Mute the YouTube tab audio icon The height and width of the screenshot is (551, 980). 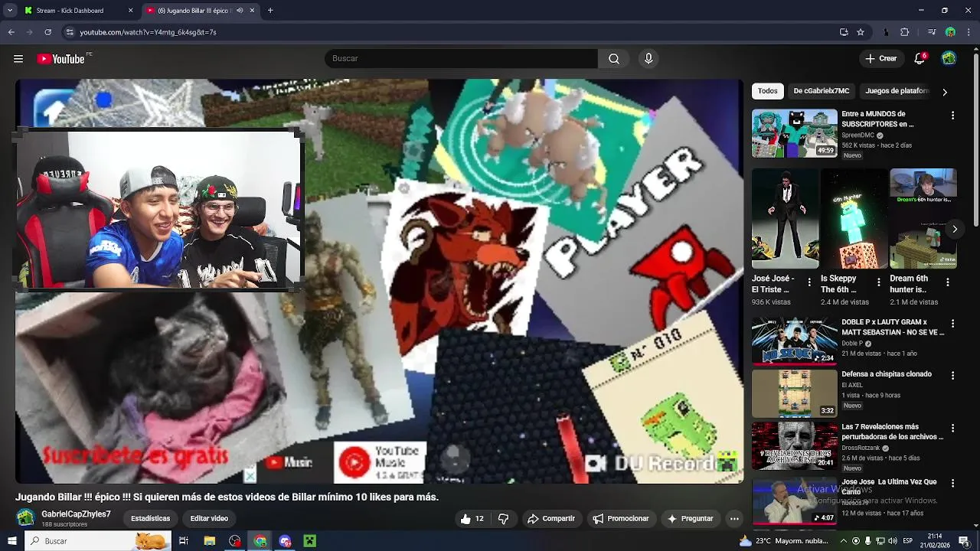[x=240, y=11]
